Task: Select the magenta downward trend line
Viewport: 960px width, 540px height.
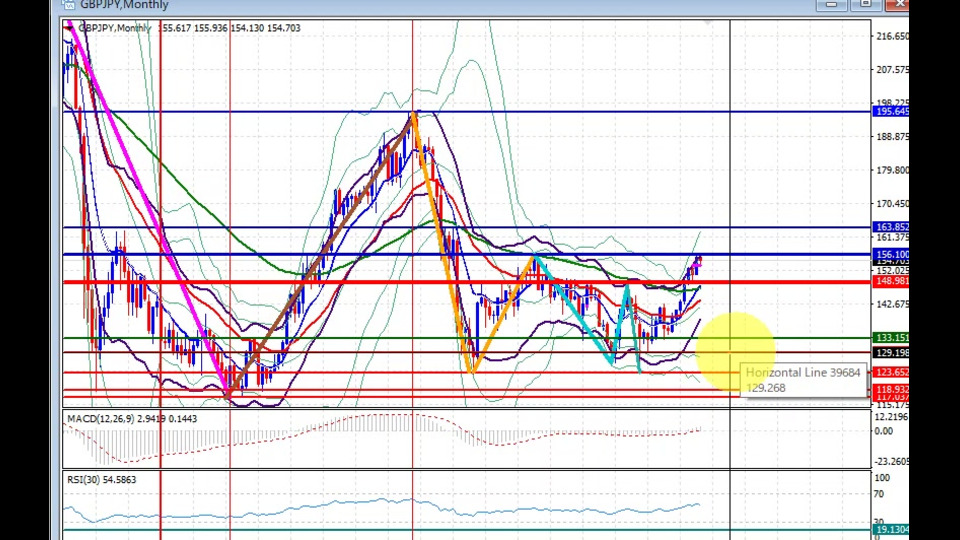Action: click(147, 208)
